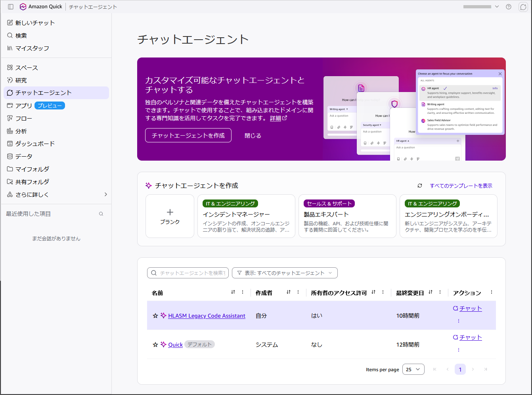Open the account dropdown in the header

pyautogui.click(x=481, y=7)
